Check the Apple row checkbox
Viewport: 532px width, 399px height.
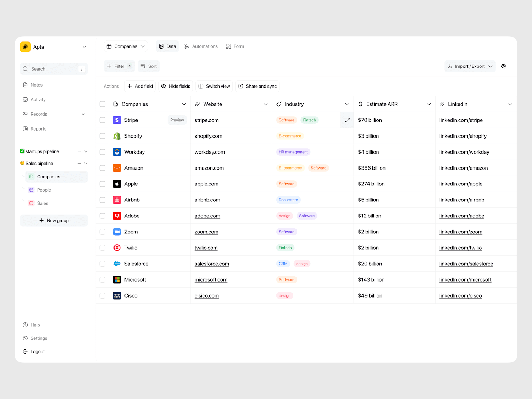pos(102,184)
